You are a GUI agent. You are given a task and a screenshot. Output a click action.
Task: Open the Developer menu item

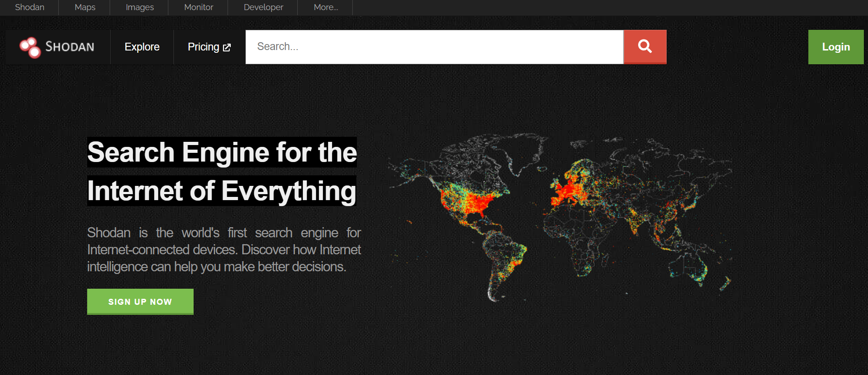tap(263, 7)
